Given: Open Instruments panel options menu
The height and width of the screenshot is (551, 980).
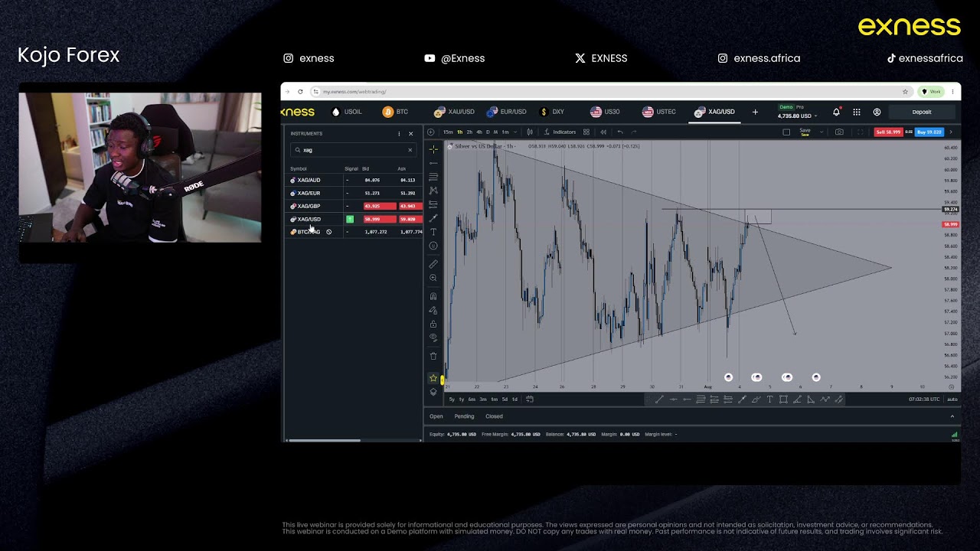Looking at the screenshot, I should pos(399,133).
